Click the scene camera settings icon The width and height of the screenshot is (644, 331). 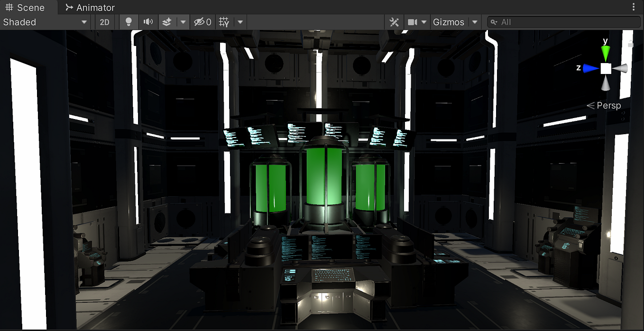coord(412,22)
